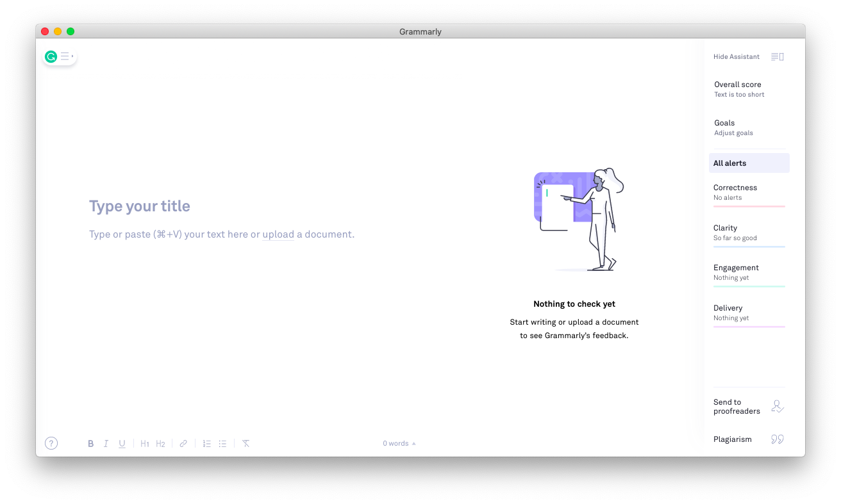Click into the Type your title field
The width and height of the screenshot is (841, 504).
(140, 206)
